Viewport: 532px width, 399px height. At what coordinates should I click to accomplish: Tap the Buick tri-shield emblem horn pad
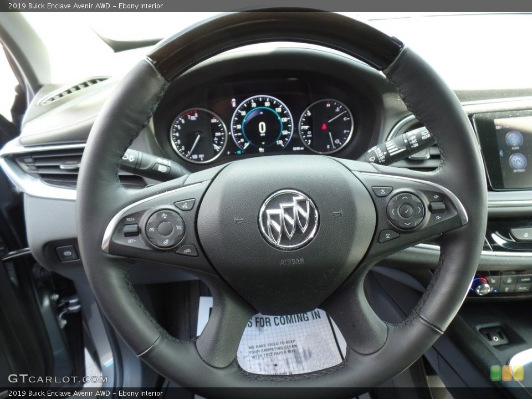click(288, 219)
